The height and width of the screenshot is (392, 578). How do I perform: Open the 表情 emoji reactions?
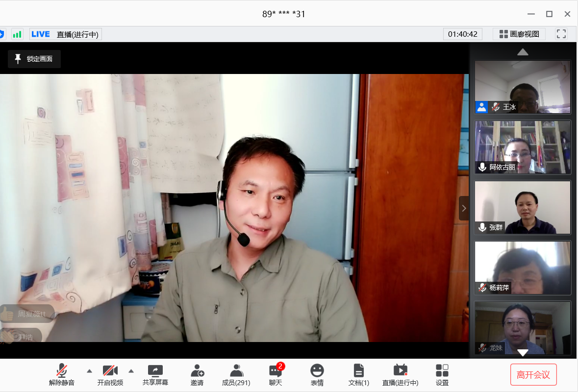317,375
